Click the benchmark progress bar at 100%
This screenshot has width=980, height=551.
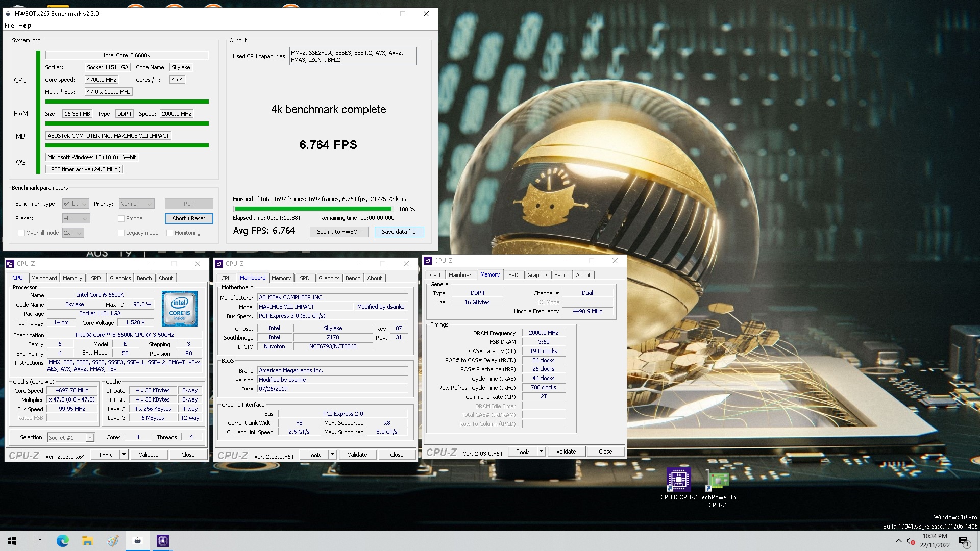point(313,209)
